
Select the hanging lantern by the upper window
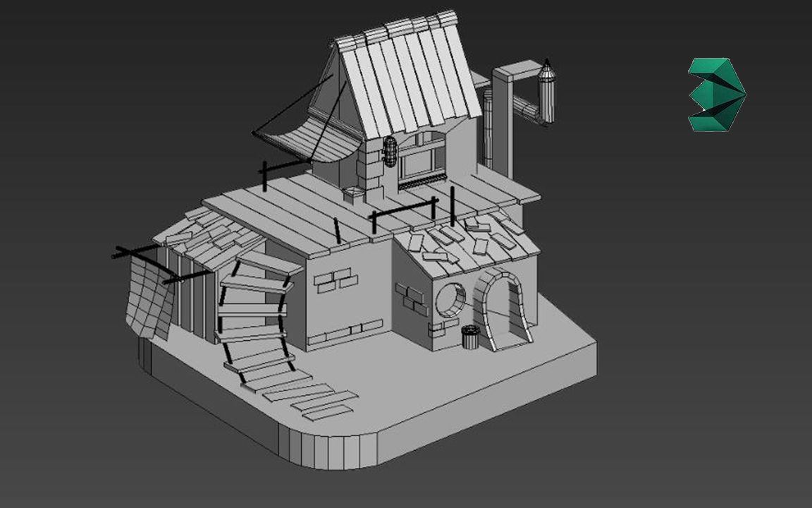pos(390,151)
